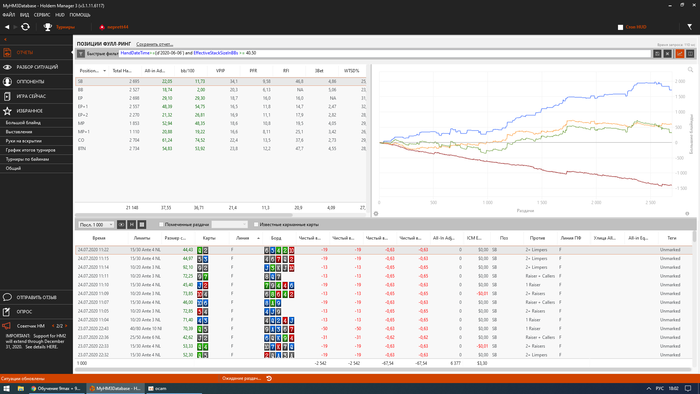
Task: Open ОТПРАВИТЬ ОТЗЫВ feedback
Action: click(36, 297)
